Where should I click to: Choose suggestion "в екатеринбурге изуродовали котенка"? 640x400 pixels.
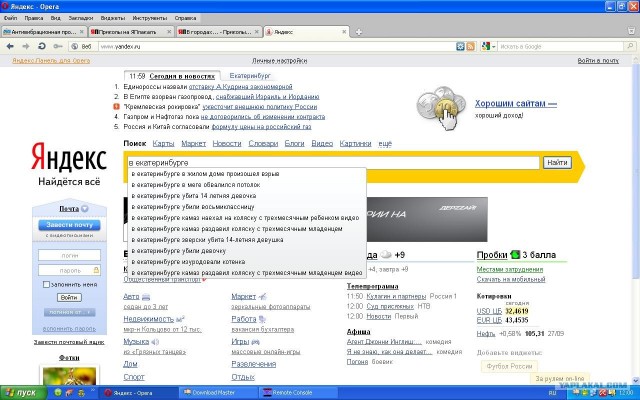[x=247, y=262]
